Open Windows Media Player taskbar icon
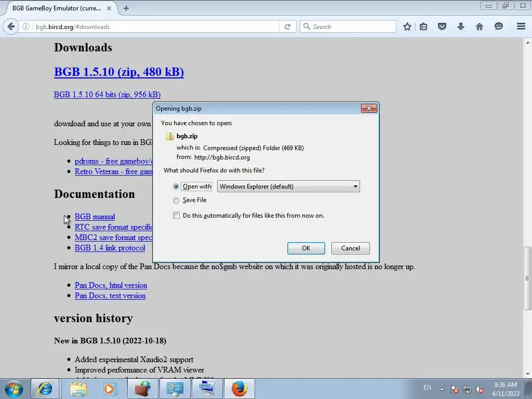 (110, 389)
